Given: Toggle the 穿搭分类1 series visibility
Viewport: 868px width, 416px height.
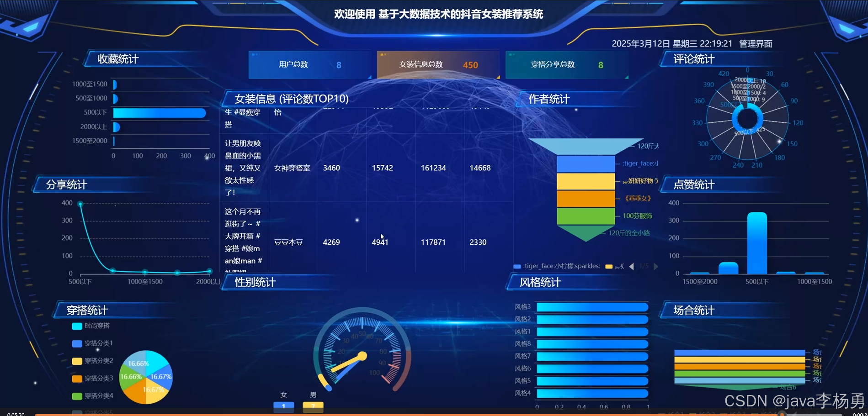Looking at the screenshot, I should (x=76, y=343).
